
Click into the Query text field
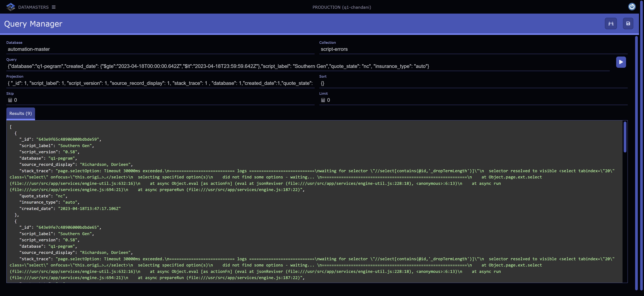pyautogui.click(x=308, y=66)
